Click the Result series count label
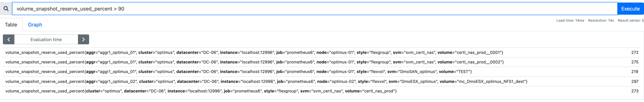 coord(630,20)
